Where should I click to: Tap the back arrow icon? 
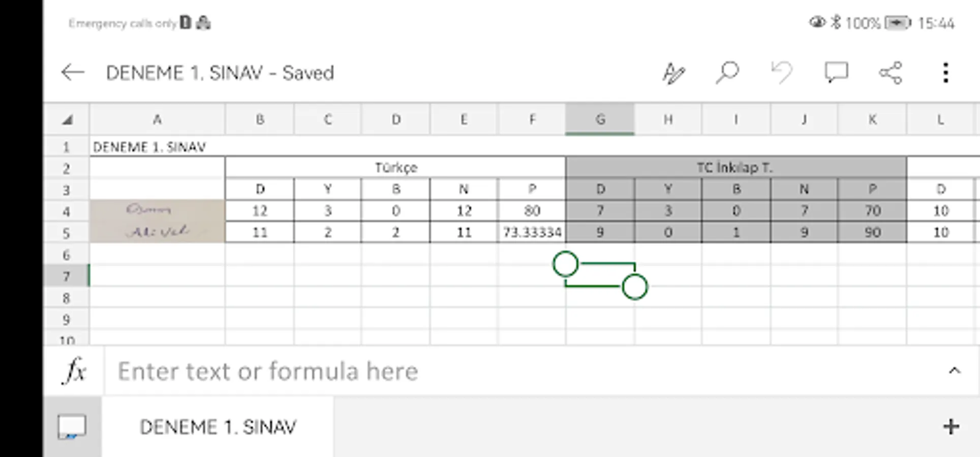coord(72,73)
